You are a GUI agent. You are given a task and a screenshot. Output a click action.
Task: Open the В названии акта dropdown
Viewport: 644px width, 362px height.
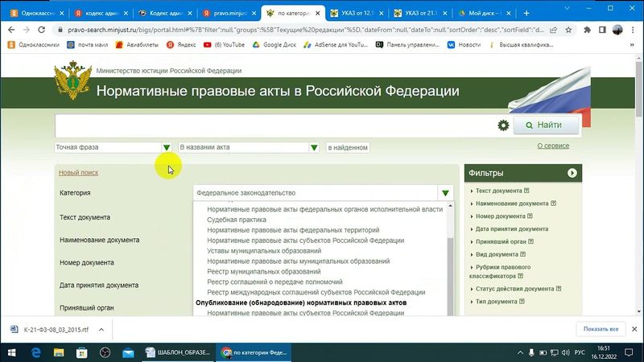(x=314, y=147)
